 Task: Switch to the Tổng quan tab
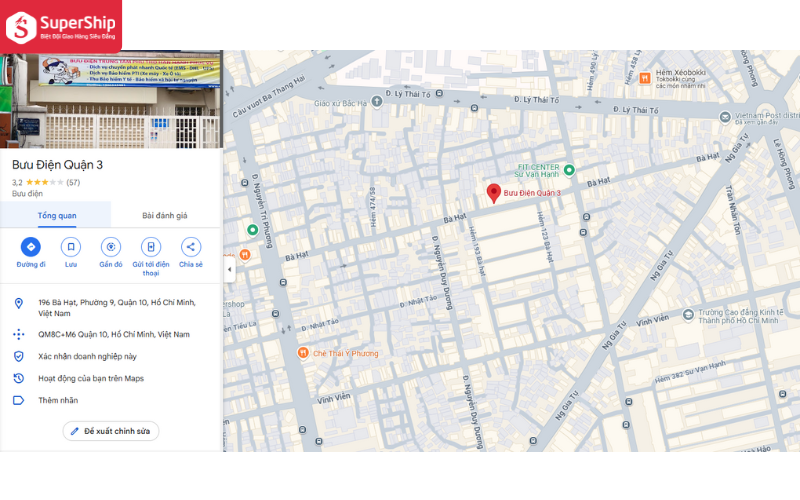[57, 215]
